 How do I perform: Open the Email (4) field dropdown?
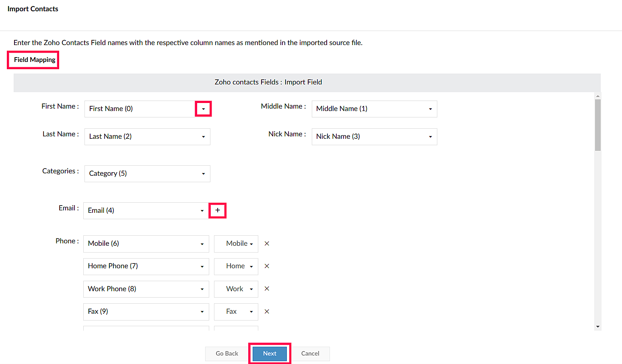[x=146, y=211]
